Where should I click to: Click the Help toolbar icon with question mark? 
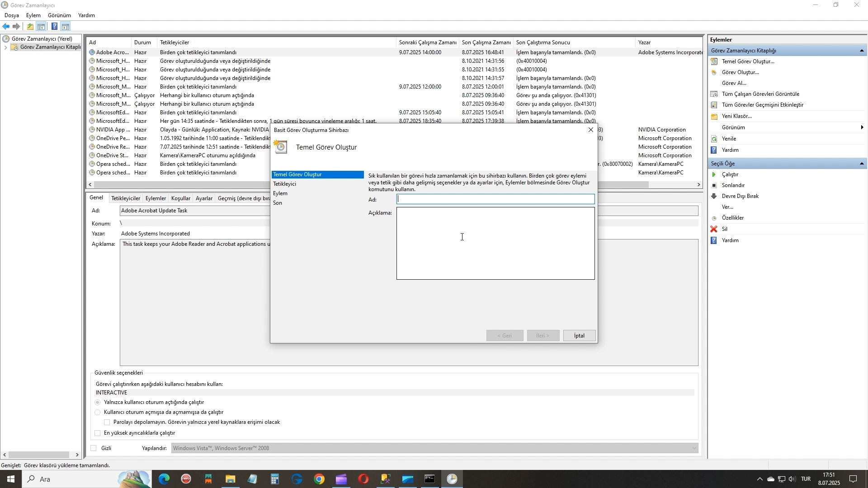pyautogui.click(x=54, y=26)
